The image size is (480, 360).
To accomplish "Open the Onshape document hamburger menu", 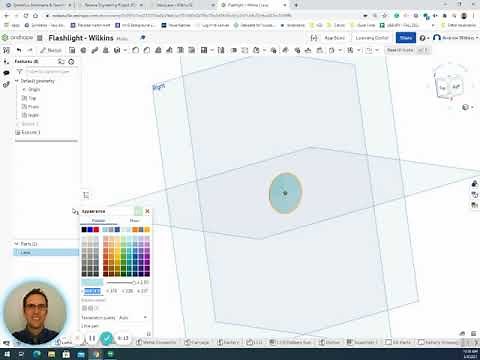I will (x=40, y=38).
